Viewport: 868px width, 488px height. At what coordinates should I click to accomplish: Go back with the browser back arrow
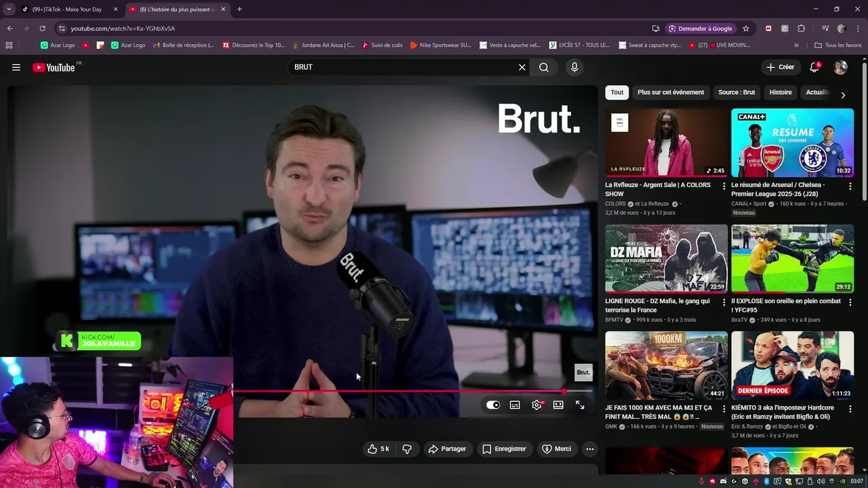(x=9, y=28)
